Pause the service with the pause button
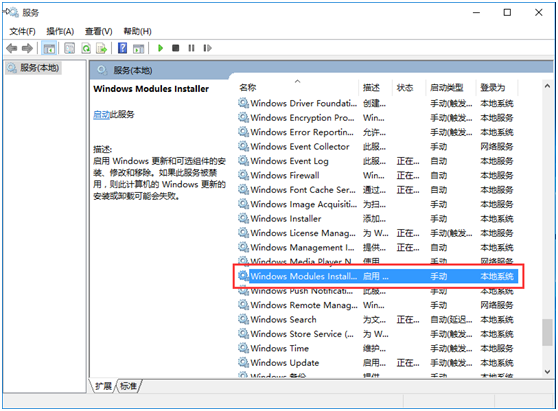 191,48
